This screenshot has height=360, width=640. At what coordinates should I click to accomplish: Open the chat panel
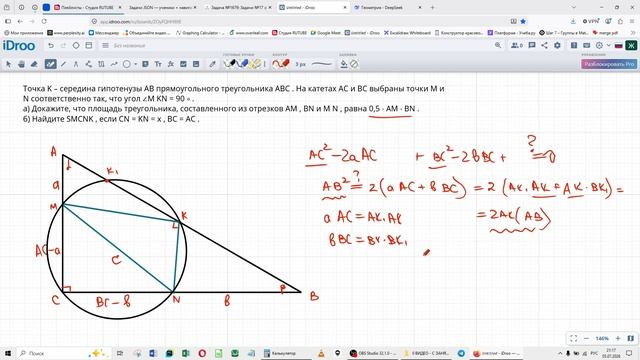point(531,45)
